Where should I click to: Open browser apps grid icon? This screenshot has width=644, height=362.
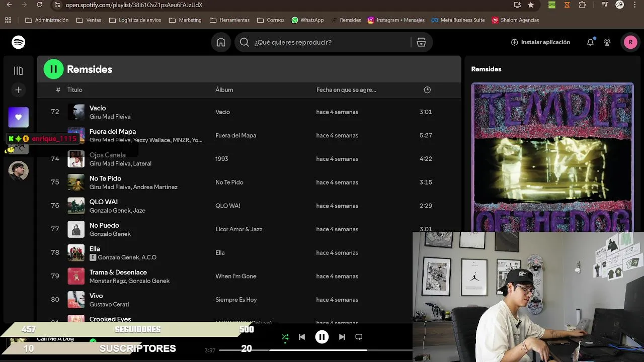point(8,20)
